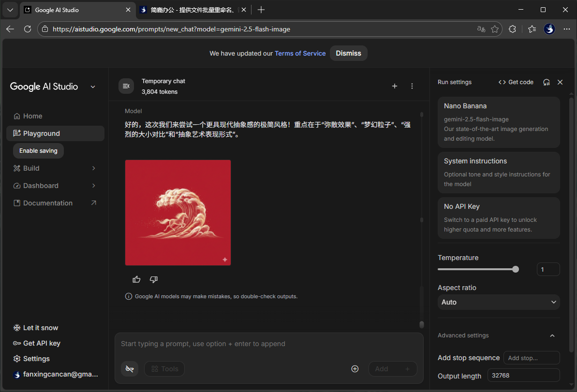Dismiss the Terms of Service banner

(348, 53)
